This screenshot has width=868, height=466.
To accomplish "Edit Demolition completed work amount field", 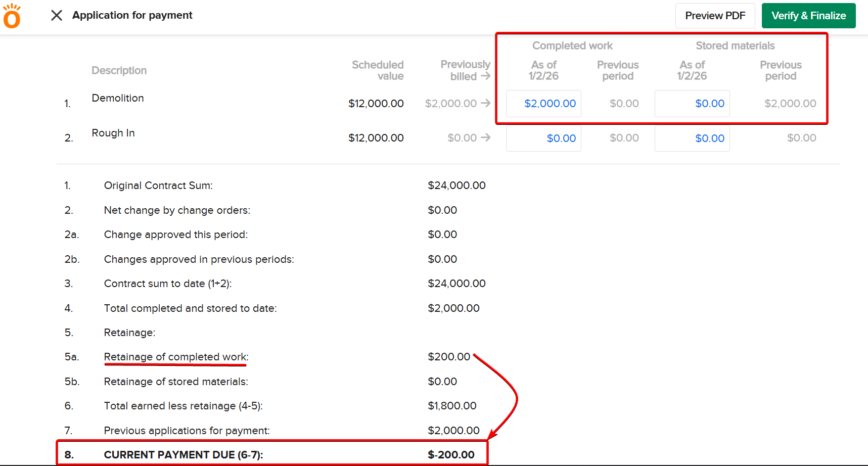I will coord(543,104).
